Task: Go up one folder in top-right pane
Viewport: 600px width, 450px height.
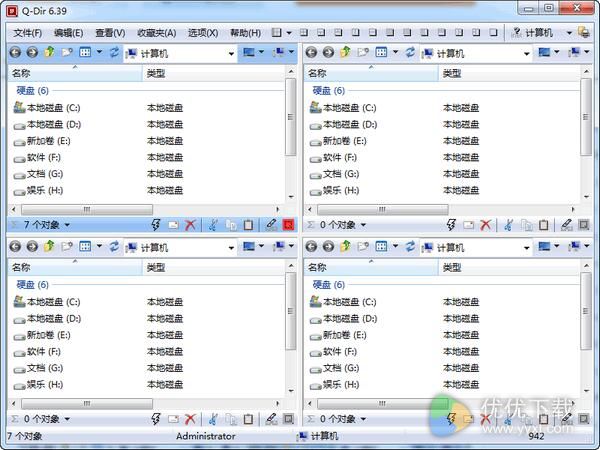Action: 346,52
